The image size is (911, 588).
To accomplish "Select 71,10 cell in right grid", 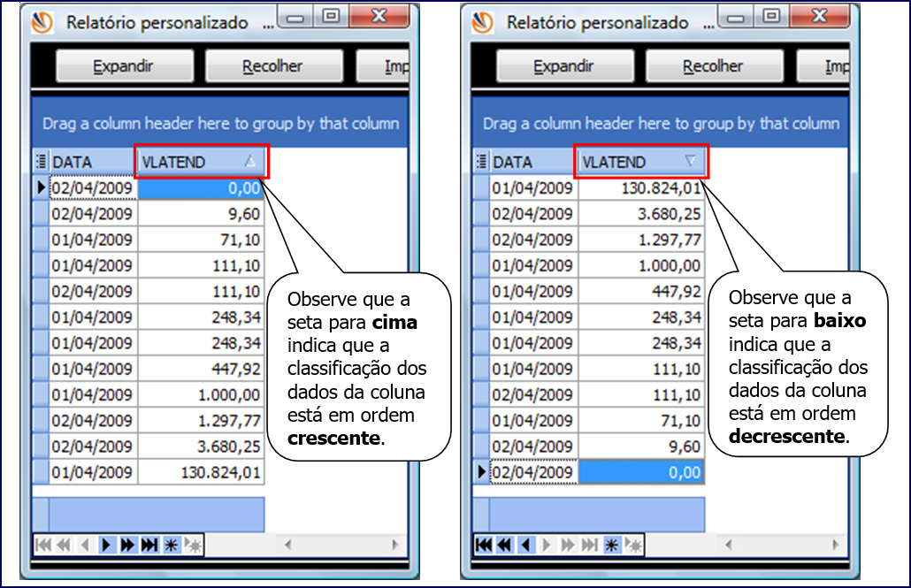I will pyautogui.click(x=641, y=421).
